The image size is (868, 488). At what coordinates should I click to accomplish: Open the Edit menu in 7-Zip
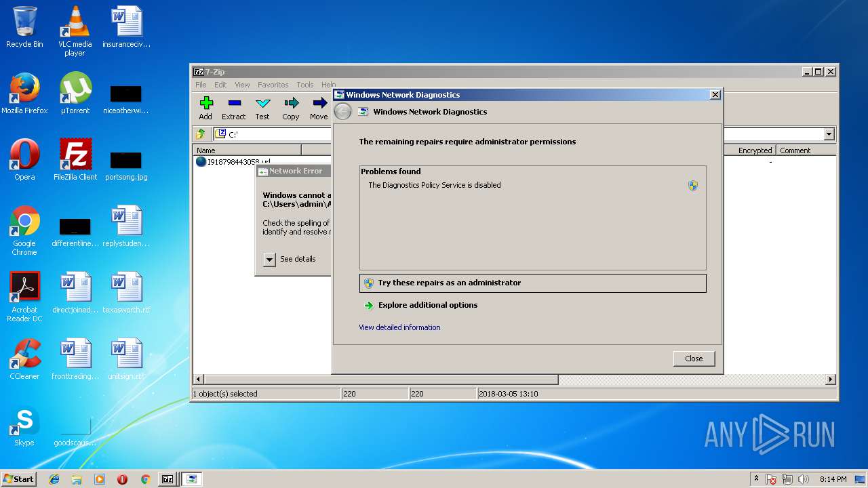point(220,85)
